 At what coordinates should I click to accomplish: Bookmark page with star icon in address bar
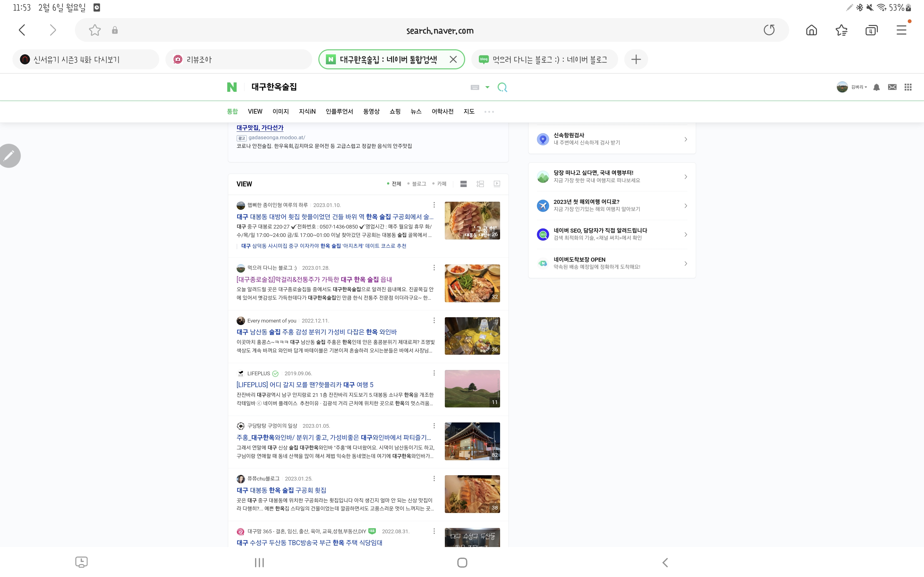tap(95, 30)
